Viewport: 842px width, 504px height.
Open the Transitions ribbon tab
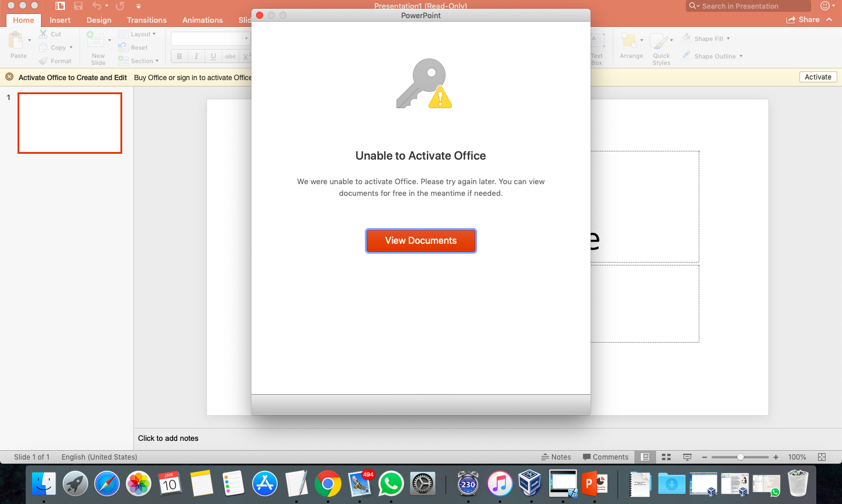[147, 20]
